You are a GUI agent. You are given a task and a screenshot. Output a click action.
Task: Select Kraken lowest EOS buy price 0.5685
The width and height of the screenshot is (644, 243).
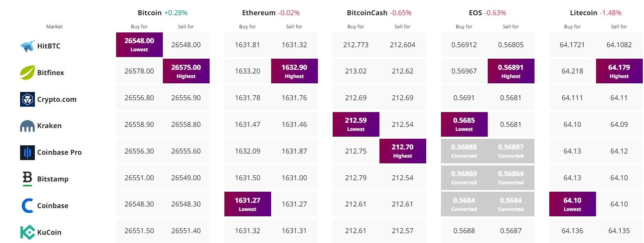[464, 124]
